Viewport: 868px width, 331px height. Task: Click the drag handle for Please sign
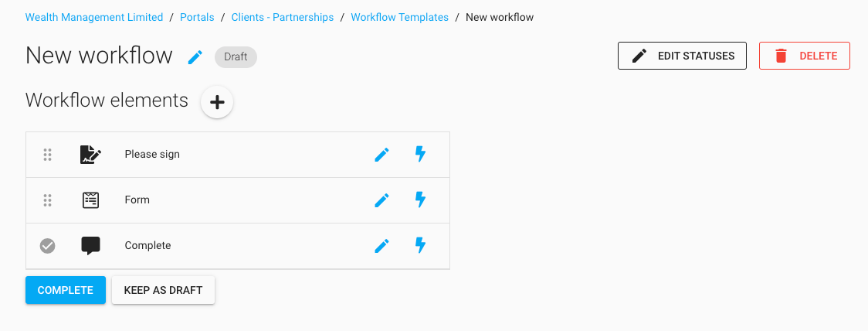coord(47,155)
